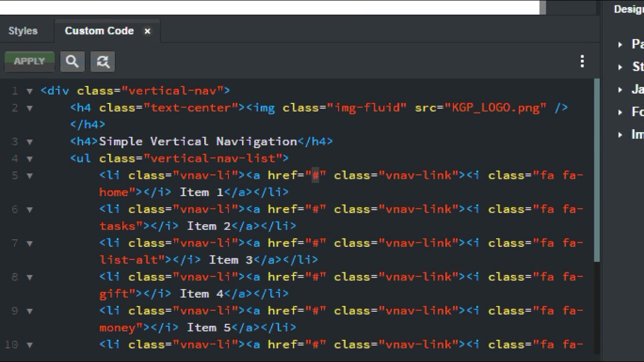Click "list-alt" wrapped text on line 7
This screenshot has width=644, height=362.
(x=128, y=259)
